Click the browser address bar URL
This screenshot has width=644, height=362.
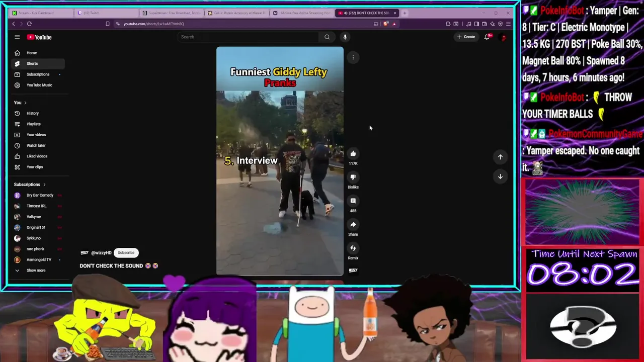[154, 24]
